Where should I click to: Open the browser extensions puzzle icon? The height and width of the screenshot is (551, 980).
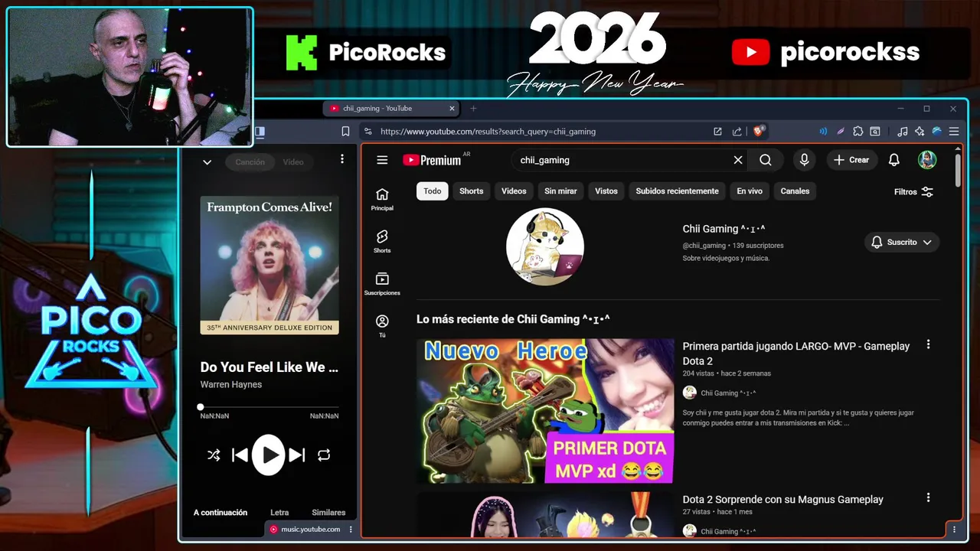[857, 131]
